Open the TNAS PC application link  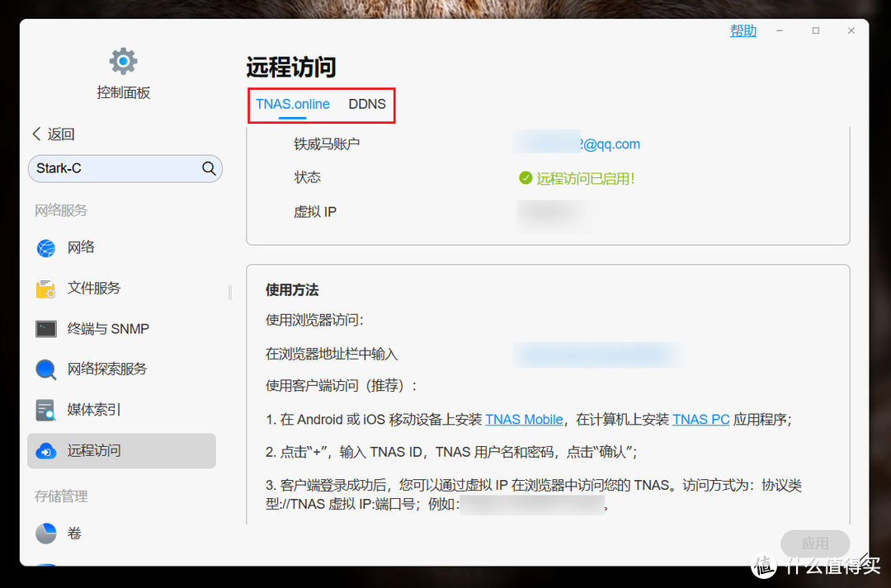pyautogui.click(x=700, y=419)
